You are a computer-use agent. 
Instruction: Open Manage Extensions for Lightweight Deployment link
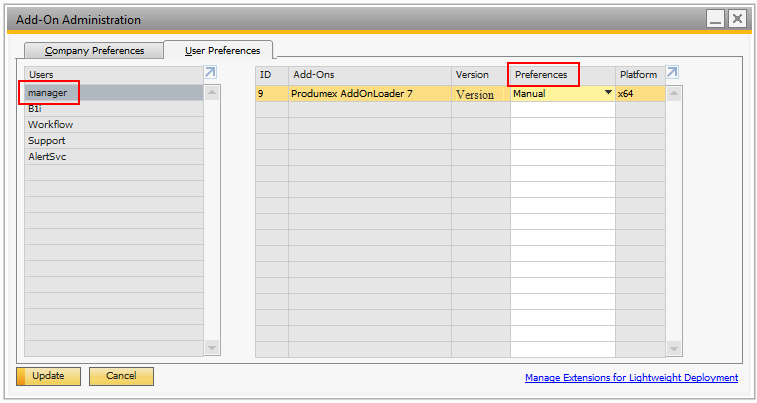pos(631,378)
